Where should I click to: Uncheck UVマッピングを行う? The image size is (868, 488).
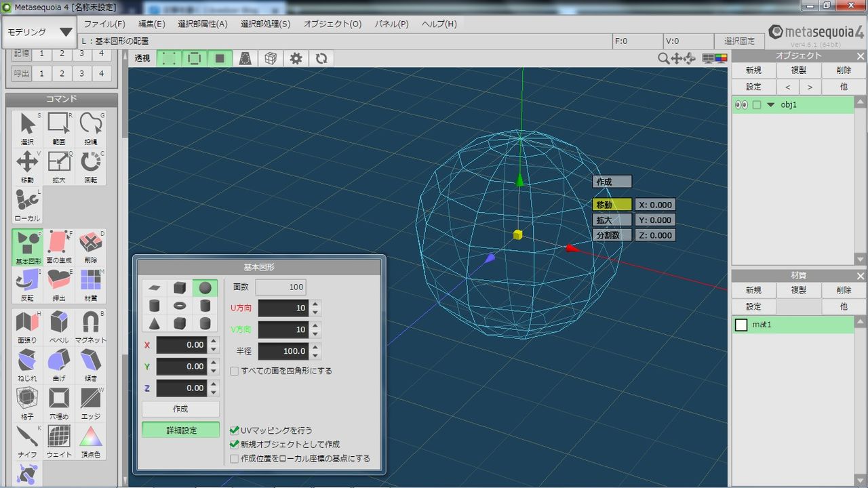point(235,430)
